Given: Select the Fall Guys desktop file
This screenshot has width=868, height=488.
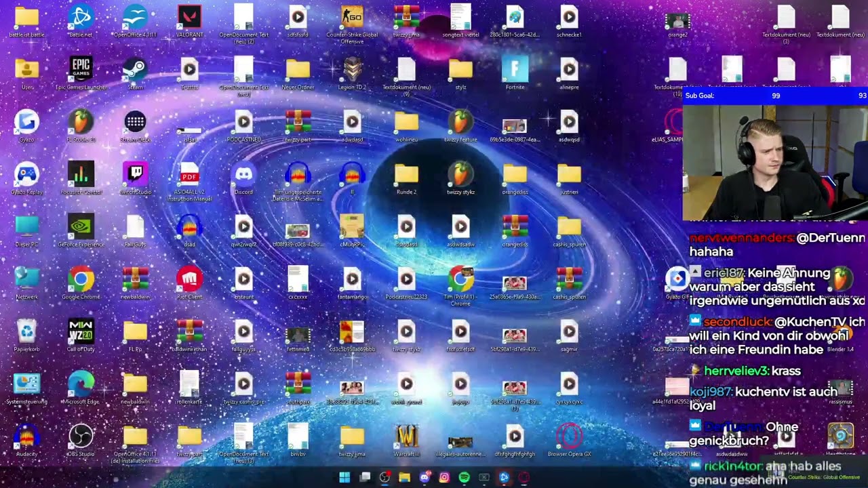Looking at the screenshot, I should 135,230.
